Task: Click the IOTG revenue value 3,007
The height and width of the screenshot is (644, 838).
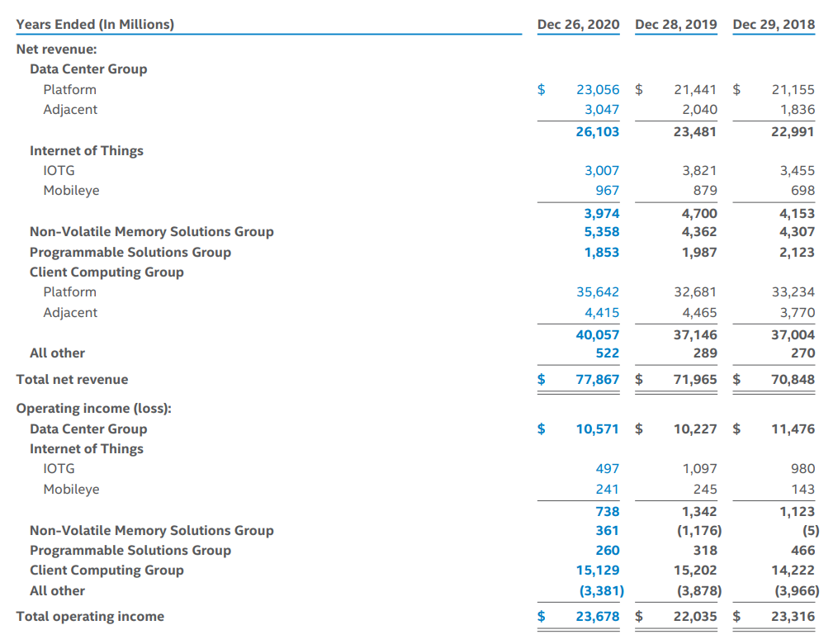Action: (x=602, y=170)
